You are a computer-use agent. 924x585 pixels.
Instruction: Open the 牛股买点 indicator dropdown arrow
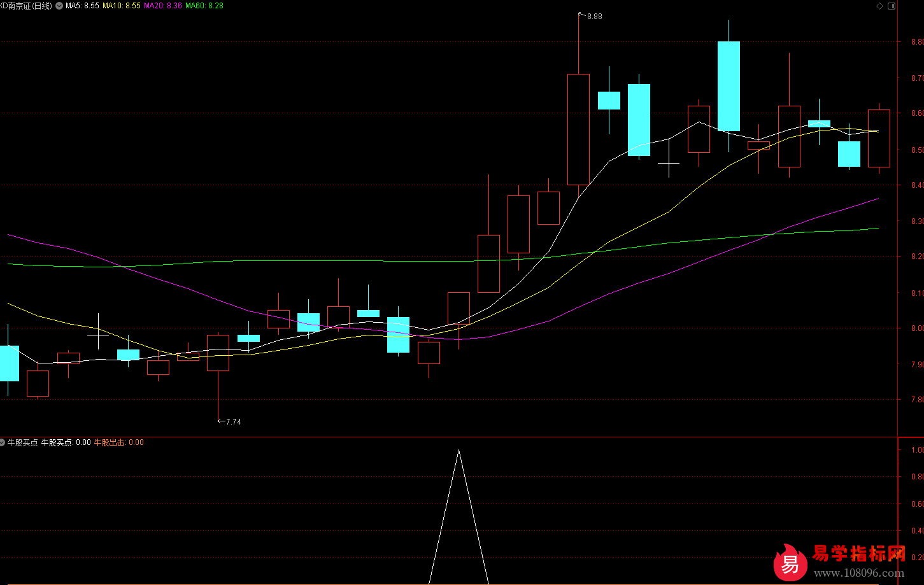pyautogui.click(x=3, y=442)
